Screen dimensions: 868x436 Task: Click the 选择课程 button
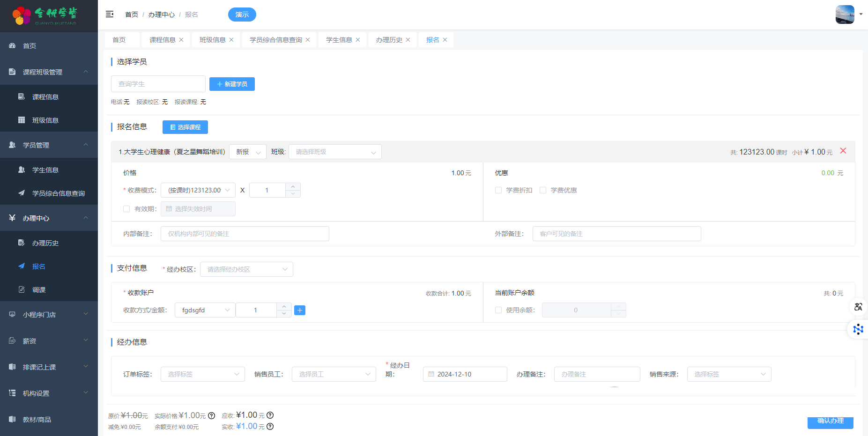point(185,127)
